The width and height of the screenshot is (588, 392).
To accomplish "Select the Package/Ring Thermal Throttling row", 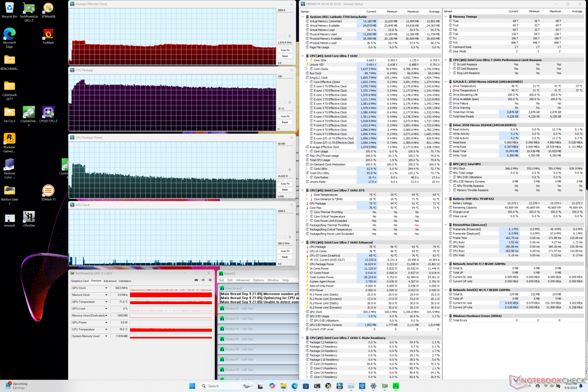I will 373,225.
